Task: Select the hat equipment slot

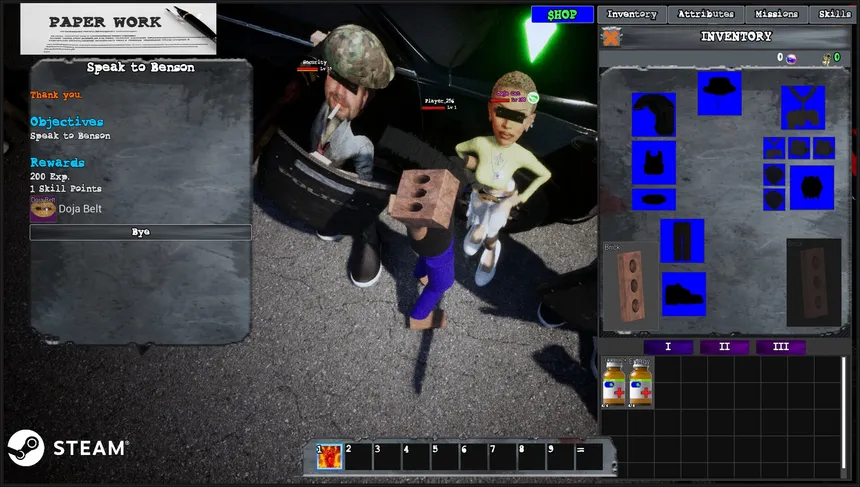Action: pos(720,93)
